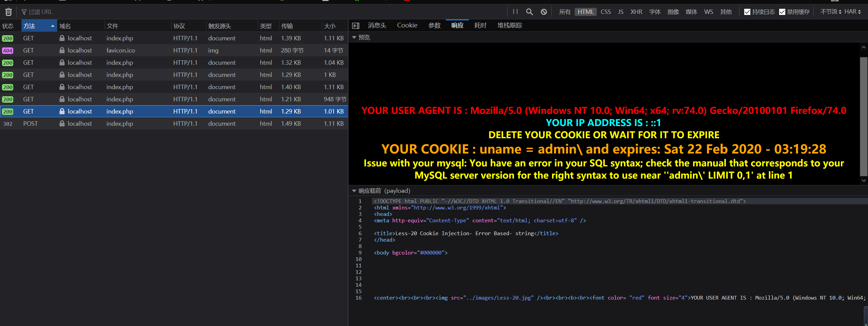Filter requests by 其他 type
Viewport: 868px width, 326px height.
tap(726, 12)
